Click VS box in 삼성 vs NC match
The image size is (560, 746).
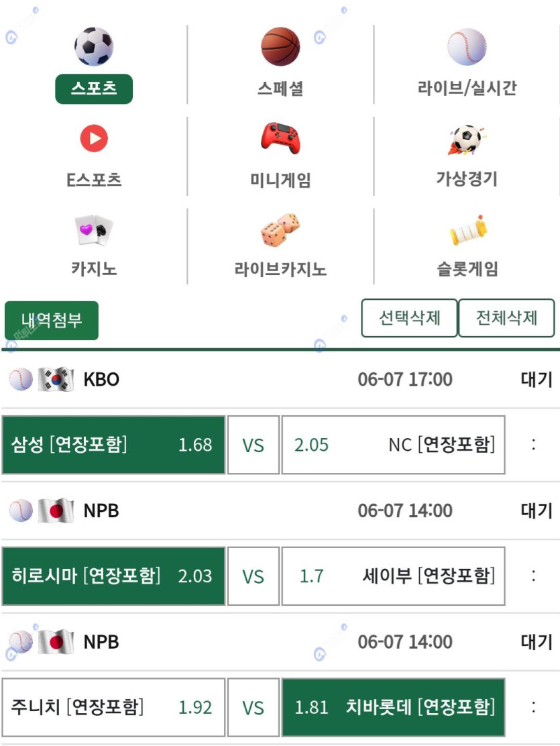pos(253,445)
